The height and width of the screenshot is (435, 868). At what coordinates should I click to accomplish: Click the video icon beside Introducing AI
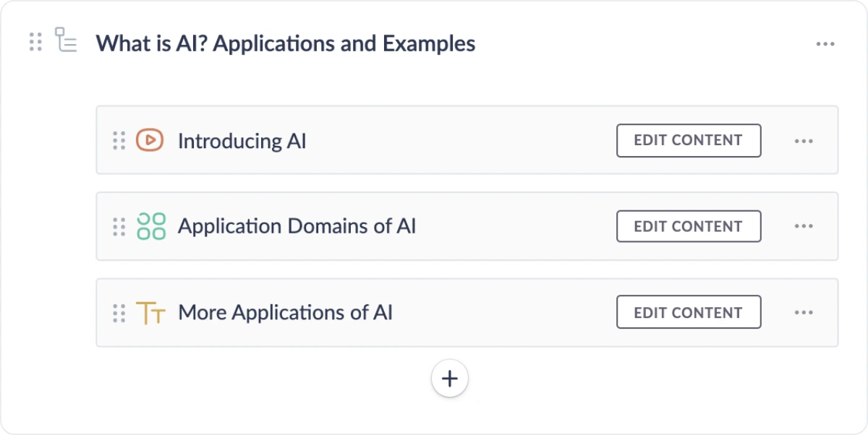click(150, 140)
